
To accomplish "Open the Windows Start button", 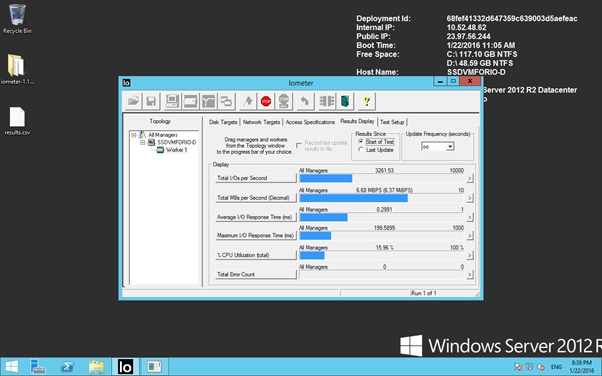I will click(x=12, y=367).
